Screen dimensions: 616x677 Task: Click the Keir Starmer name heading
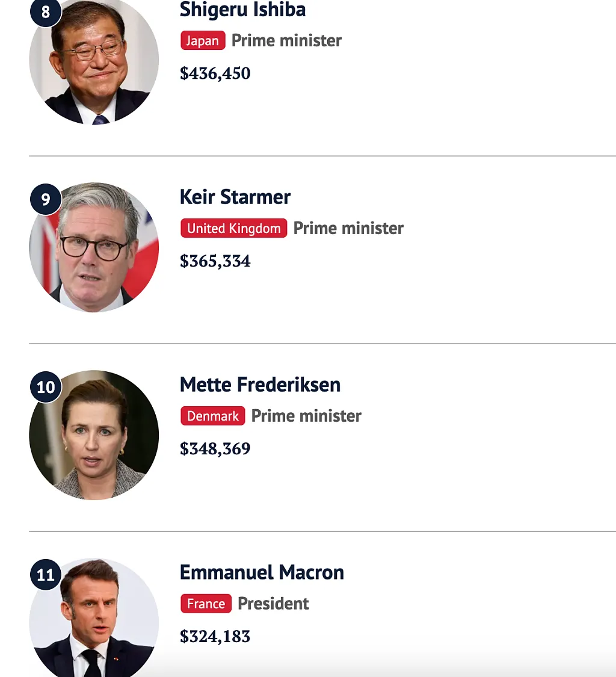(x=235, y=197)
